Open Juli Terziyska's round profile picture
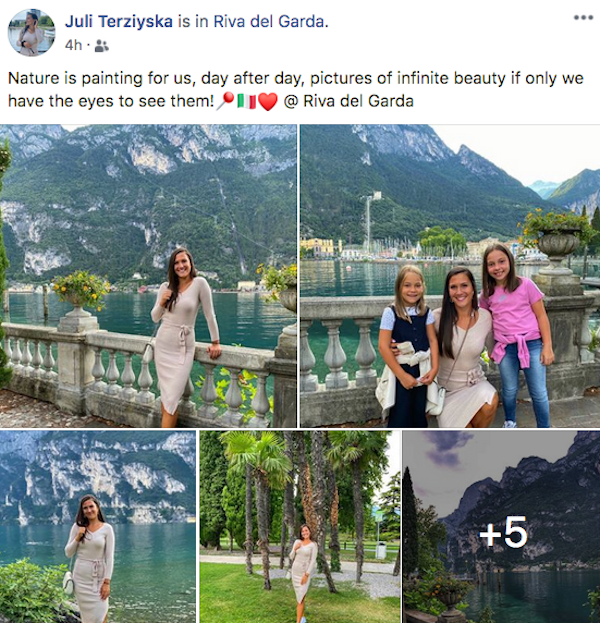The image size is (600, 623). click(31, 33)
